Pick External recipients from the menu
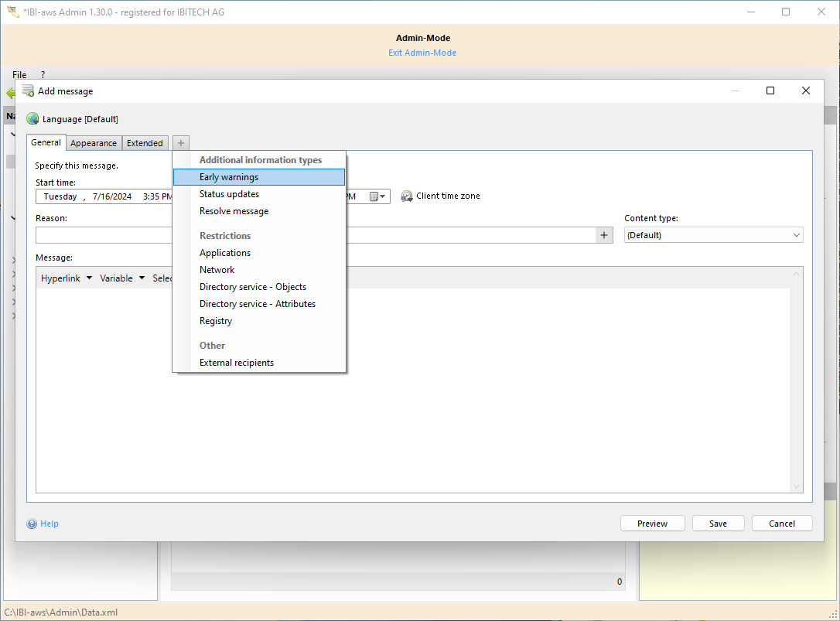 [236, 363]
